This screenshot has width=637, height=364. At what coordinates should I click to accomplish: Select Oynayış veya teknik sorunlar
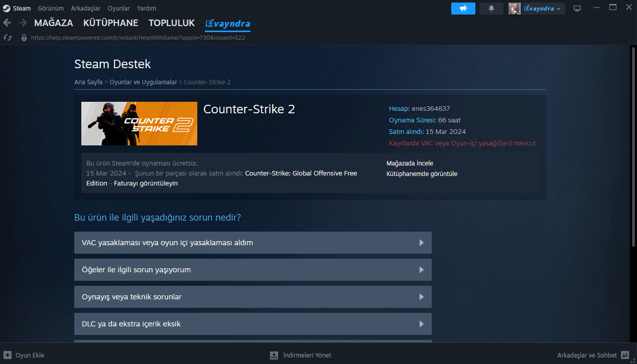[x=253, y=297]
